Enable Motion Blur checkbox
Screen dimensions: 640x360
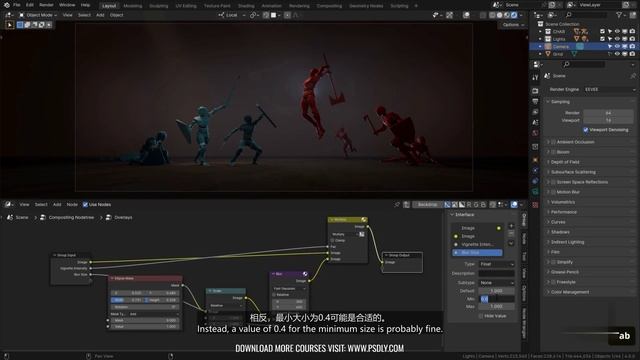pyautogui.click(x=553, y=192)
